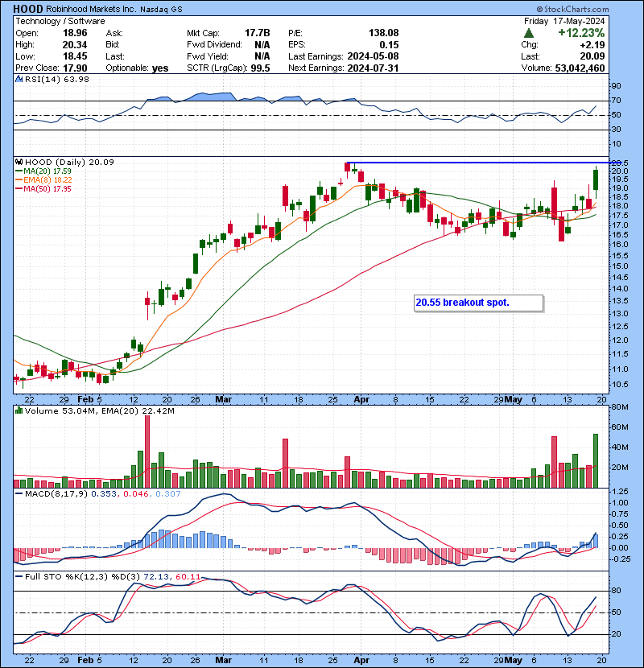Click the EMA(8) 18.22 legend text
Image resolution: width=644 pixels, height=668 pixels.
point(47,180)
